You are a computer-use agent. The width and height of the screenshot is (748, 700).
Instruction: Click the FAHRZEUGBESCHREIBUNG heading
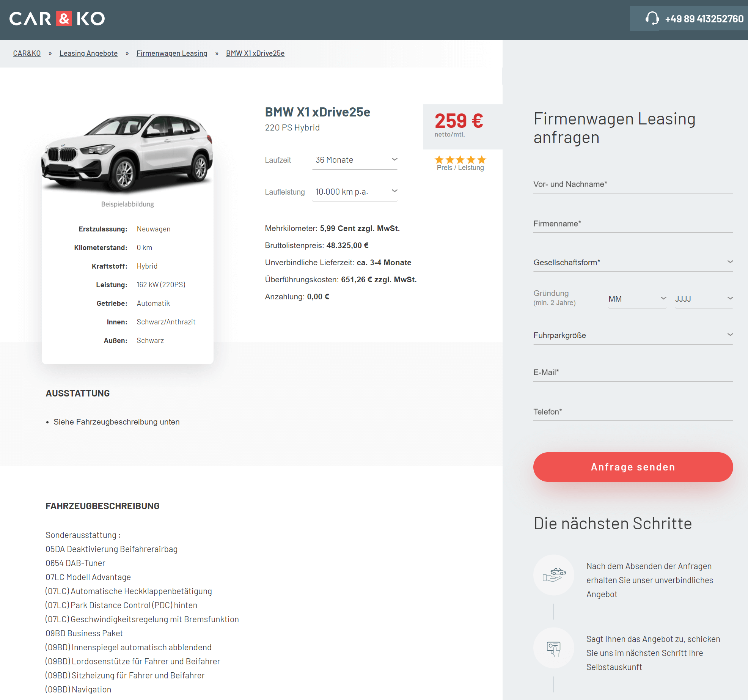click(102, 506)
